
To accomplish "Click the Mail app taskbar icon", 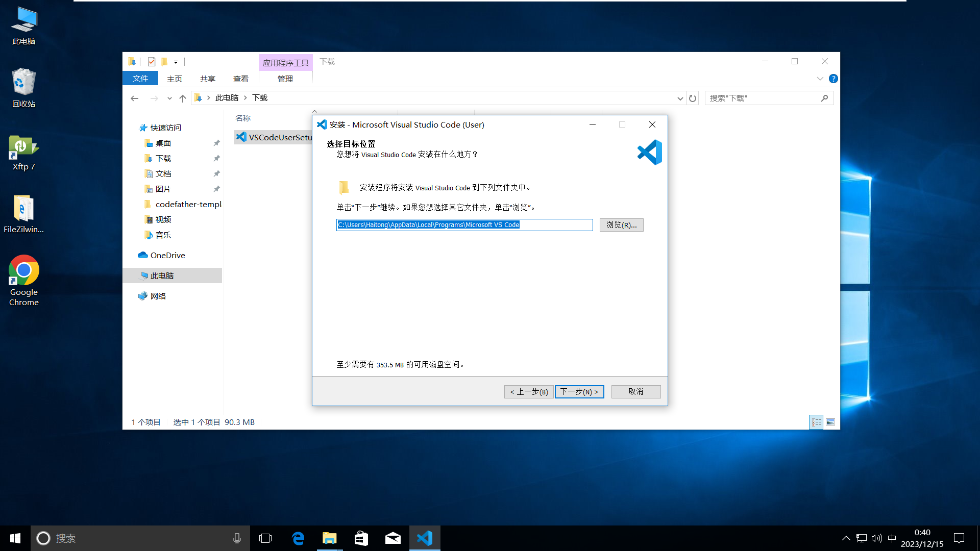I will [393, 538].
